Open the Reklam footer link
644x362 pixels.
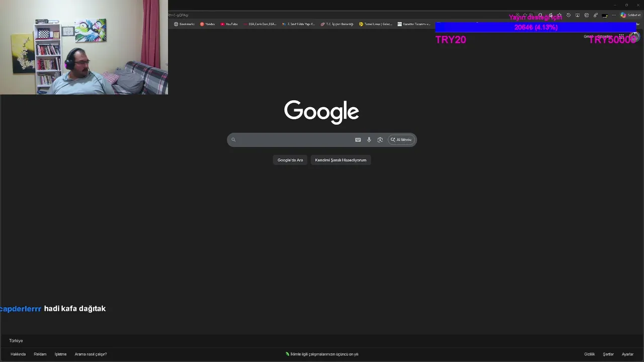(40, 354)
